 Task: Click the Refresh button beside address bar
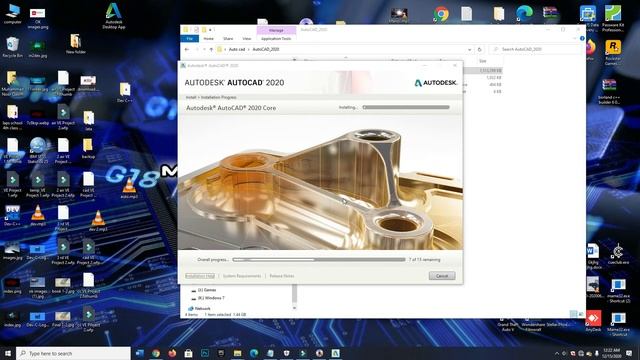click(480, 49)
